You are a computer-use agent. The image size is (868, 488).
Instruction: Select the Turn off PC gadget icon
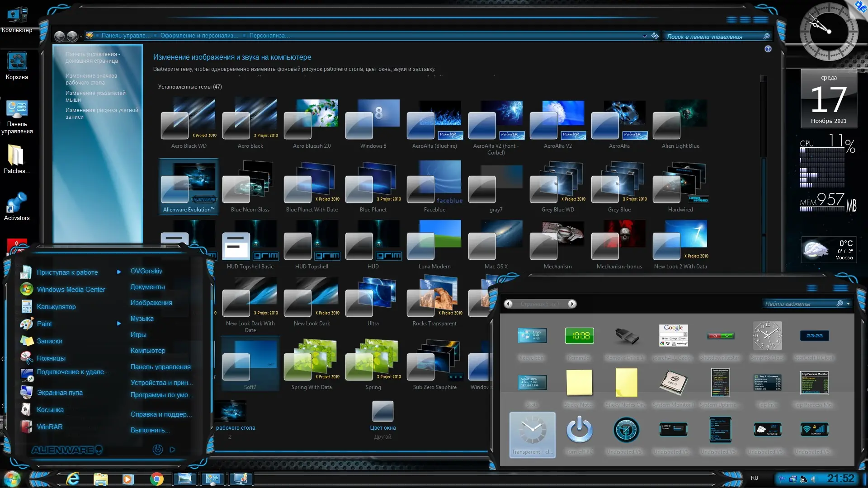coord(579,430)
